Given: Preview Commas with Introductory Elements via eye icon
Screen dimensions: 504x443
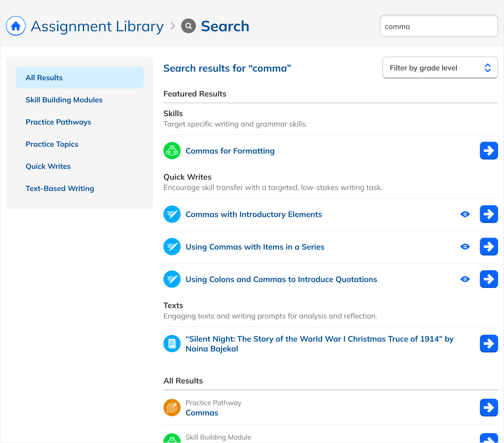Looking at the screenshot, I should coord(465,214).
